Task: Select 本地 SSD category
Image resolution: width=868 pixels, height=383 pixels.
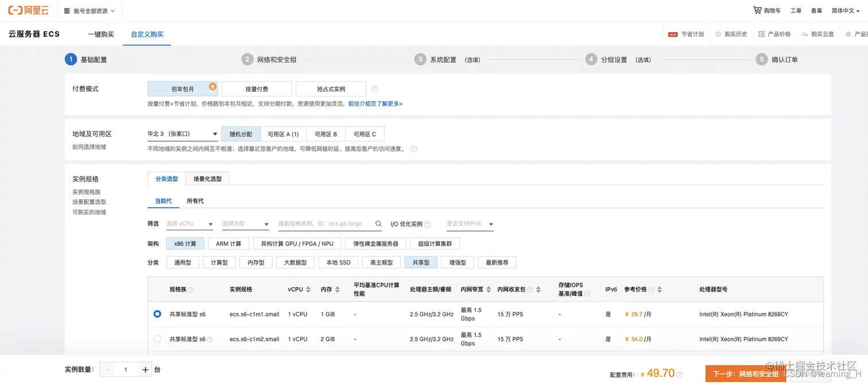Action: pyautogui.click(x=338, y=262)
